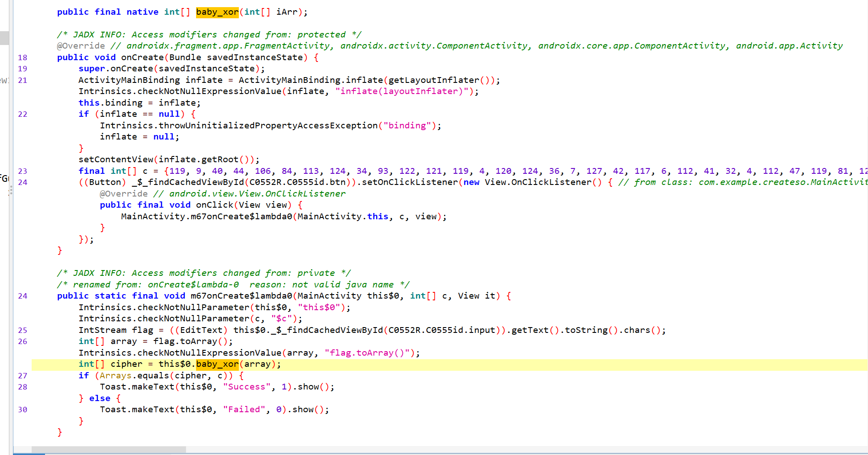
Task: Click the first array value 119 in int[] c
Action: click(x=177, y=171)
